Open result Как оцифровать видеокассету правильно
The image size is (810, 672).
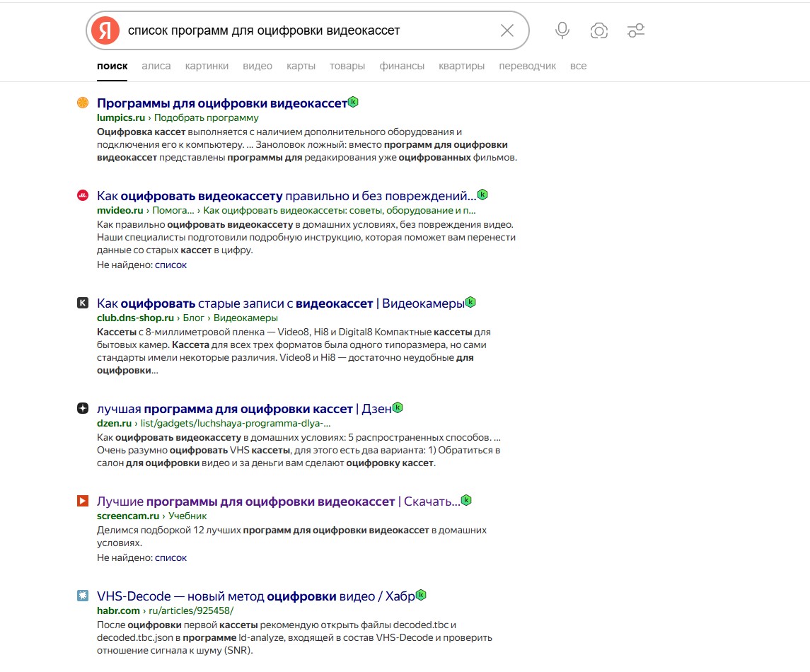tap(287, 196)
